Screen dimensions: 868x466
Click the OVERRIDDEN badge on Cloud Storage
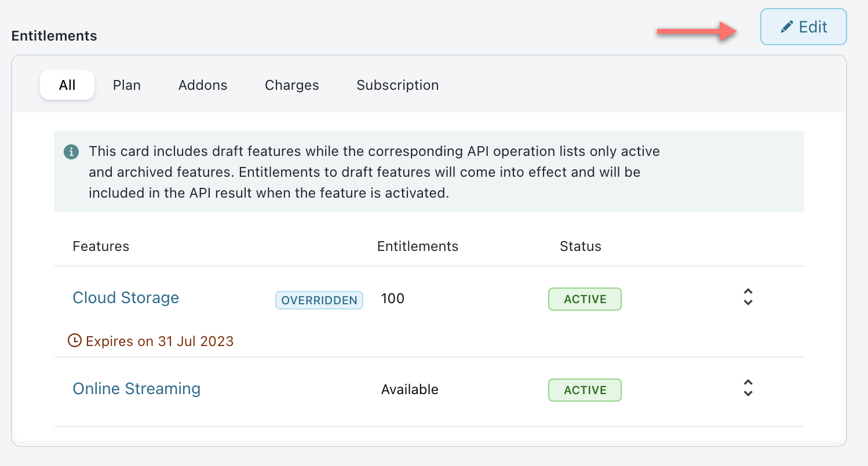[x=319, y=300]
